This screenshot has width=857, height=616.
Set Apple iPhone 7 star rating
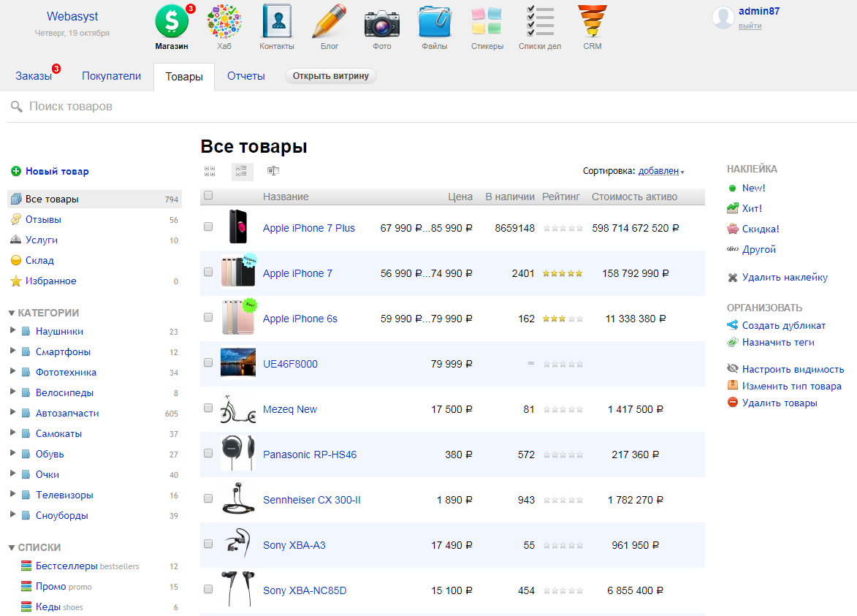tap(563, 273)
